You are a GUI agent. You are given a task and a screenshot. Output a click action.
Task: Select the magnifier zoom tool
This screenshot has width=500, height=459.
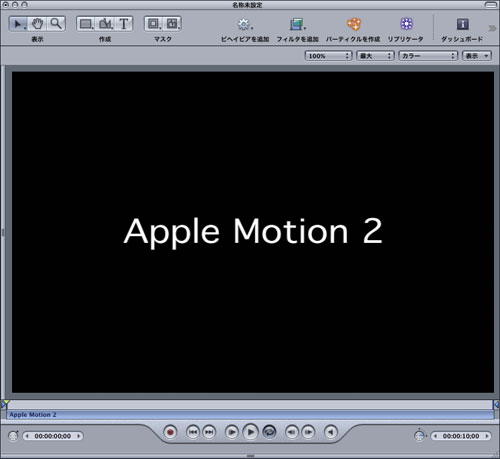(x=56, y=24)
